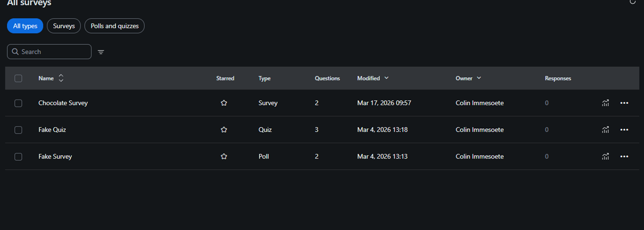
Task: View analytics for Chocolate Survey
Action: click(x=605, y=103)
